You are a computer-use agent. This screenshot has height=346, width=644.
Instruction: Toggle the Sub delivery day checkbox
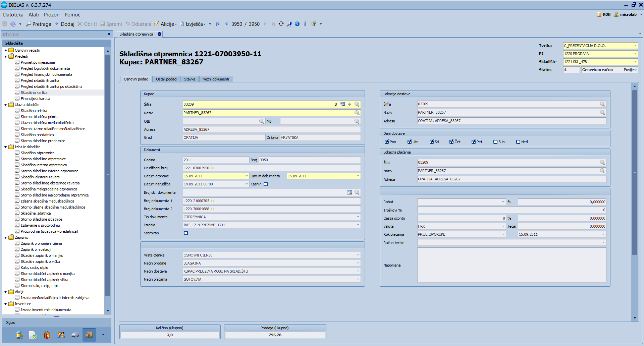pos(495,142)
